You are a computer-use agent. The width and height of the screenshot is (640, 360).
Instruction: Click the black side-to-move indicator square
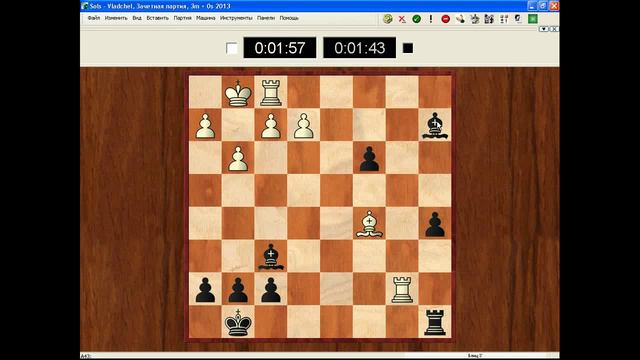click(x=408, y=48)
